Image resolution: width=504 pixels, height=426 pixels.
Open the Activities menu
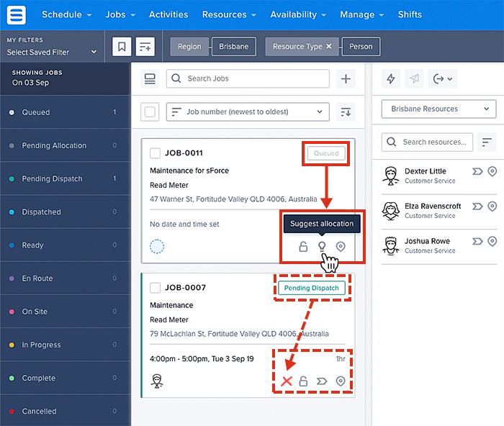(x=168, y=14)
